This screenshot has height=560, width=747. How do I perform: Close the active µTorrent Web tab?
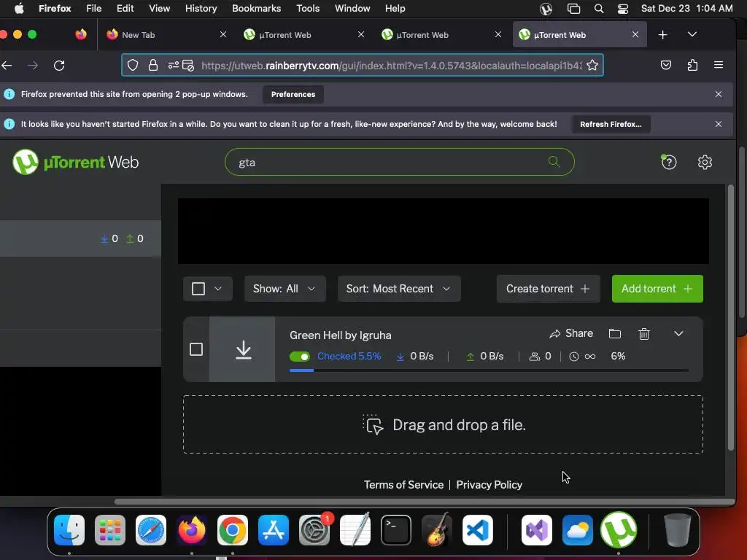(x=635, y=34)
